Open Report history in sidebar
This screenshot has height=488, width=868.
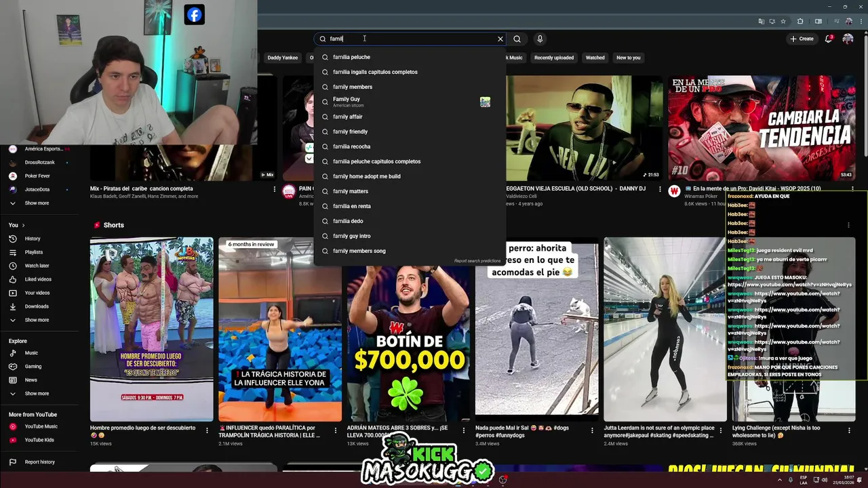click(x=41, y=462)
